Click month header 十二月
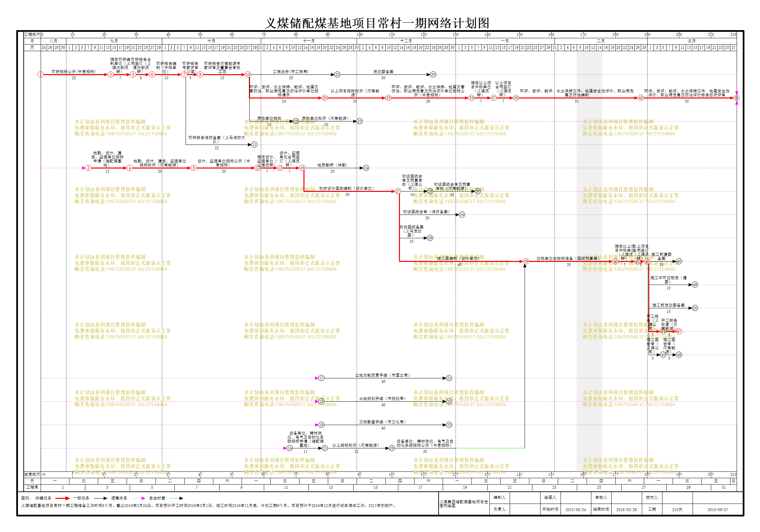The image size is (760, 532). coord(406,41)
